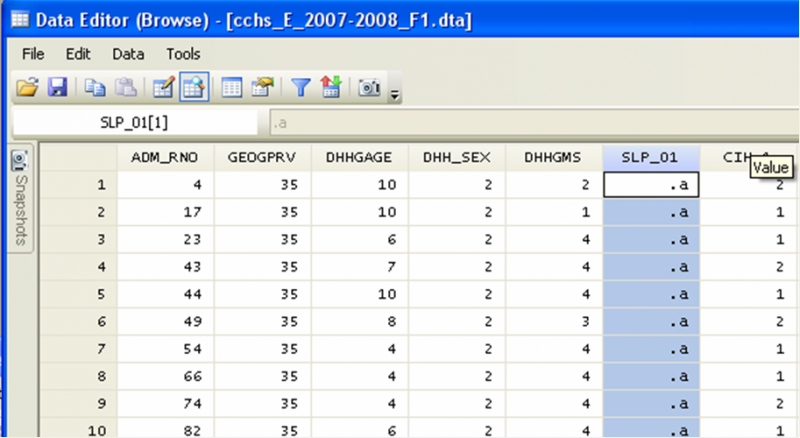
Task: Open the File menu
Action: [33, 54]
